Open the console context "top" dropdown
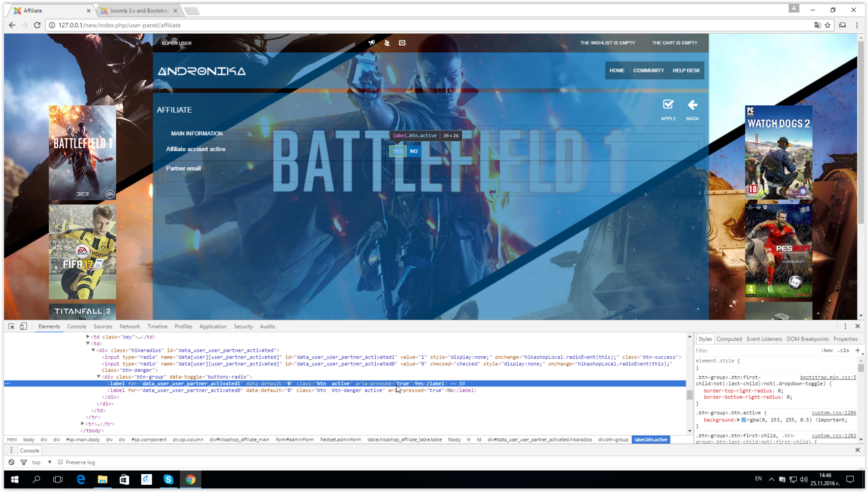 pos(41,462)
